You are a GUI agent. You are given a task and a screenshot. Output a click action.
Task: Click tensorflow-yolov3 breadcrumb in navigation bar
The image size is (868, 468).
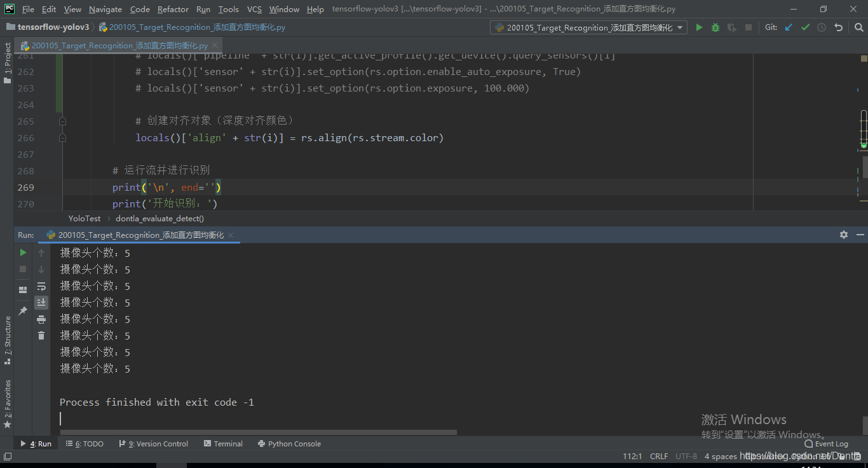(48, 27)
